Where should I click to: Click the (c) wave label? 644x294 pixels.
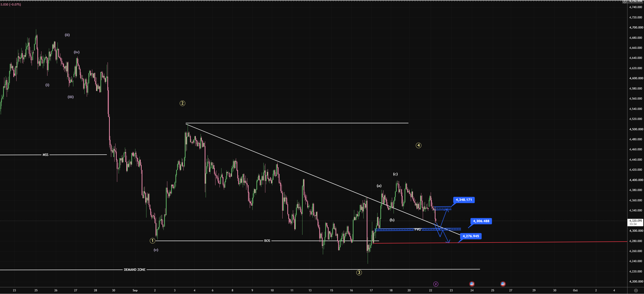tap(395, 174)
